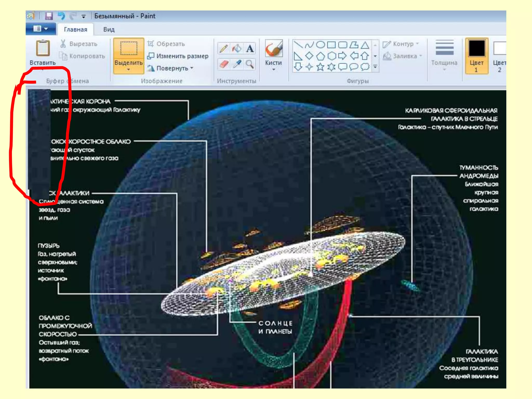Viewport: 532px width, 399px height.
Task: Pick the Color picker eyedropper tool
Action: (237, 64)
